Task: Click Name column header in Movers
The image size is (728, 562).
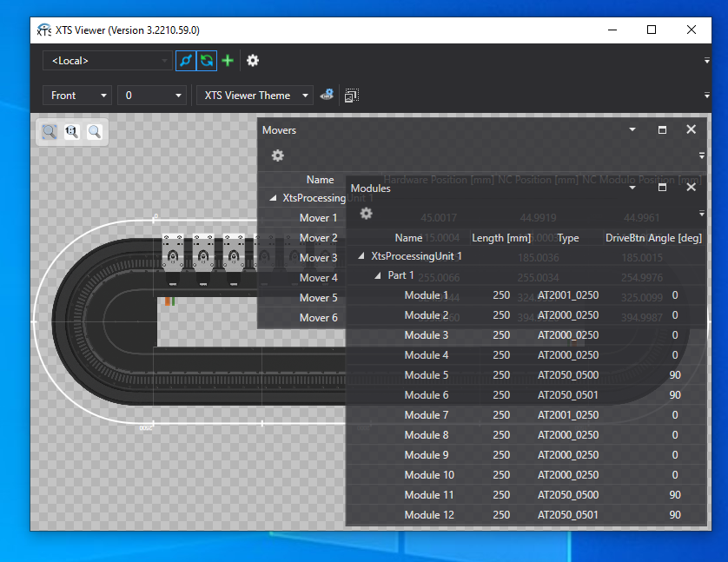Action: [320, 180]
